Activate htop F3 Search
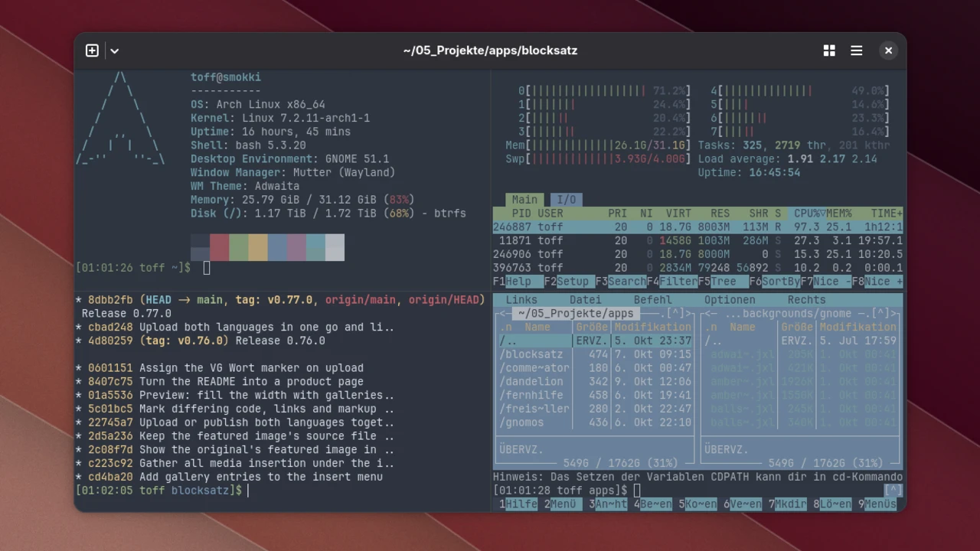Image resolution: width=980 pixels, height=551 pixels. [x=621, y=282]
